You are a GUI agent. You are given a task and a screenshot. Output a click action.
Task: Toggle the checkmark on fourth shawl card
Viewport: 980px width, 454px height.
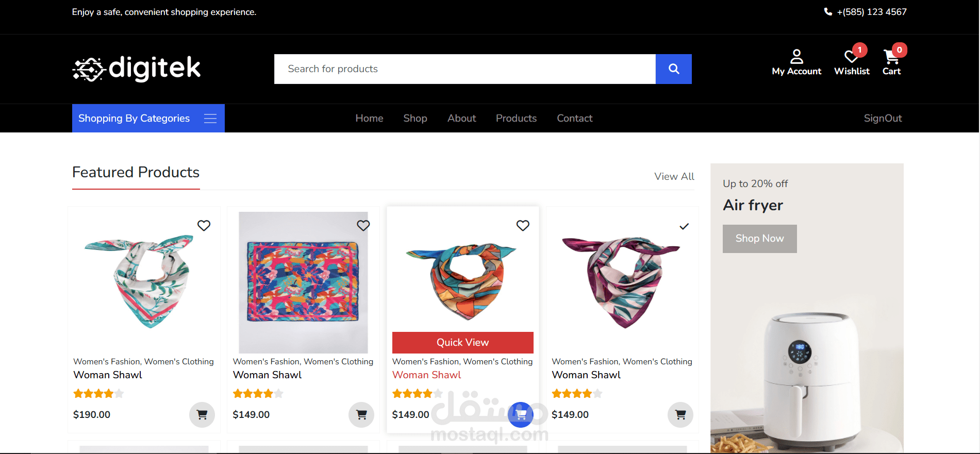(x=684, y=226)
